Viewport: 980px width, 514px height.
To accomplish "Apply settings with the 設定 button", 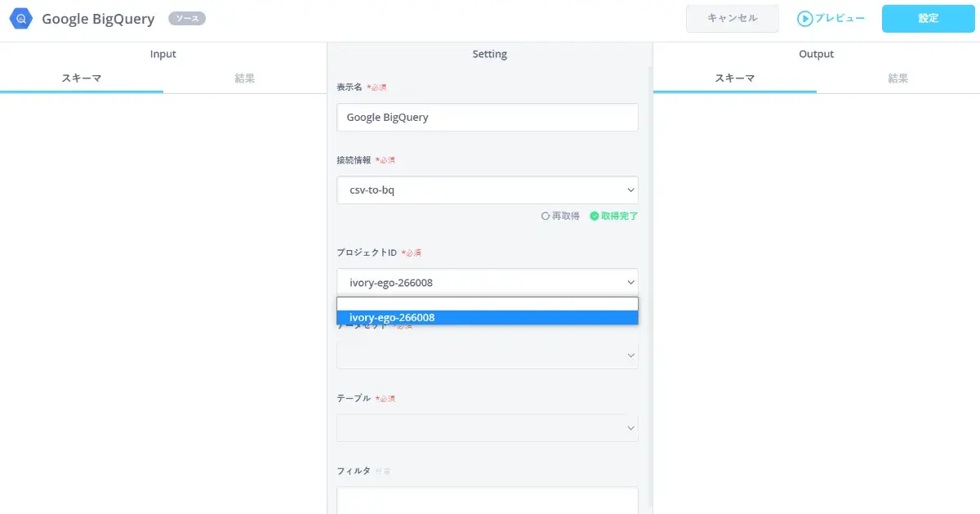I will 929,18.
